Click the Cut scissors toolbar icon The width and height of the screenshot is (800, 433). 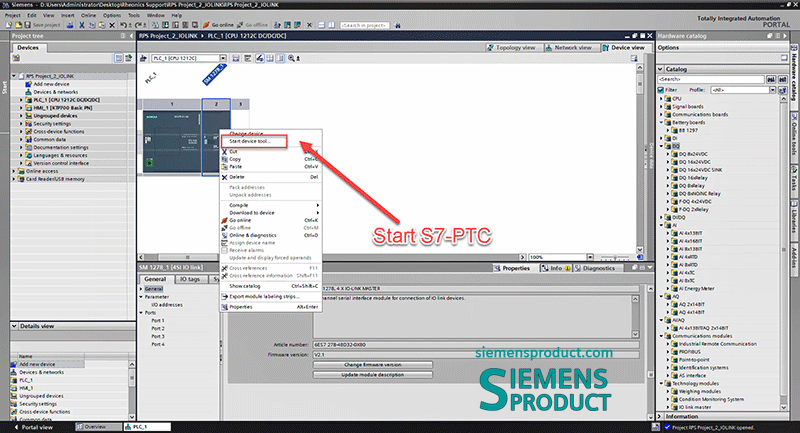tap(82, 24)
